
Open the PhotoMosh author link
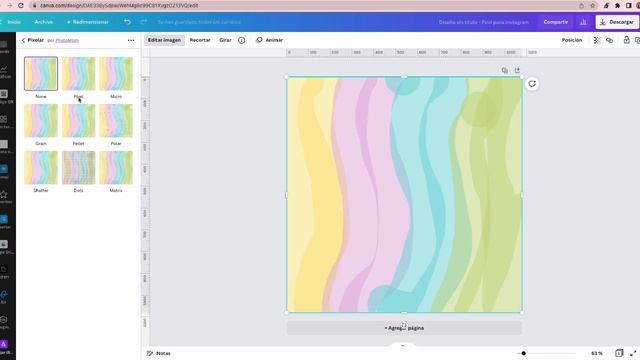[67, 40]
